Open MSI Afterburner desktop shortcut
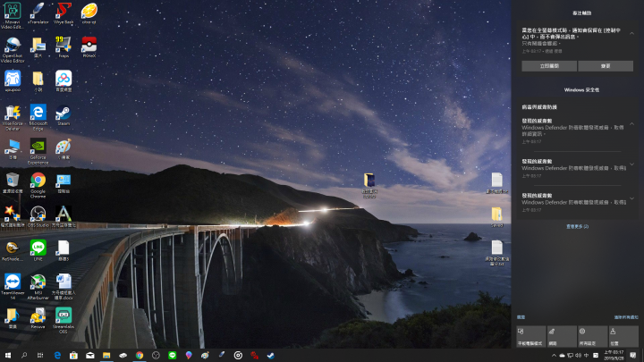 tap(38, 287)
